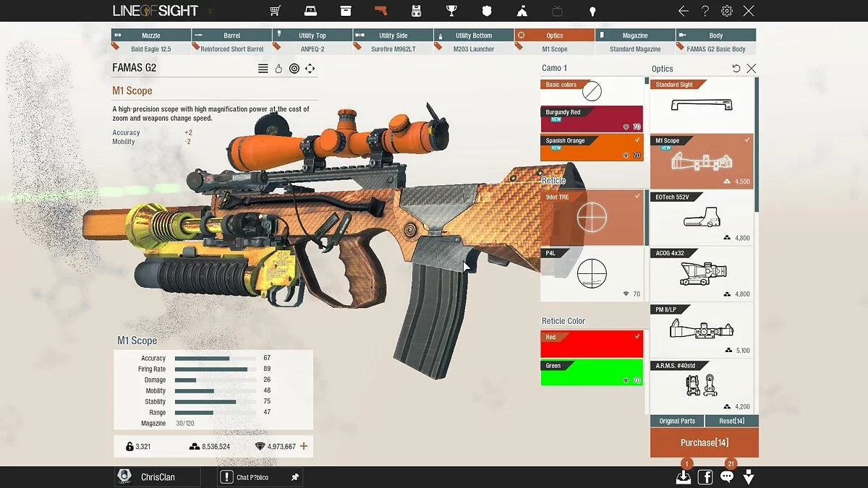Open the lightbulb tips icon

(x=592, y=11)
